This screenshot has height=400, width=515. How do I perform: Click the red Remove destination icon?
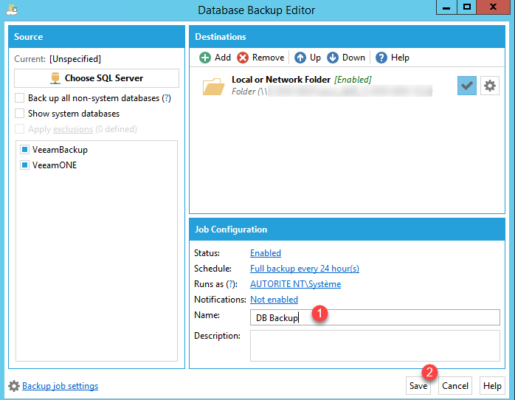click(x=243, y=58)
